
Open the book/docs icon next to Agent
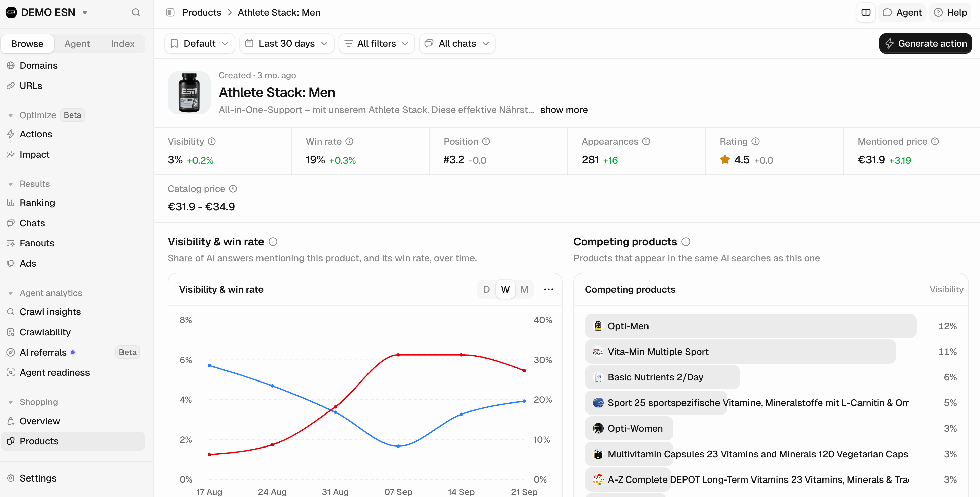(866, 12)
